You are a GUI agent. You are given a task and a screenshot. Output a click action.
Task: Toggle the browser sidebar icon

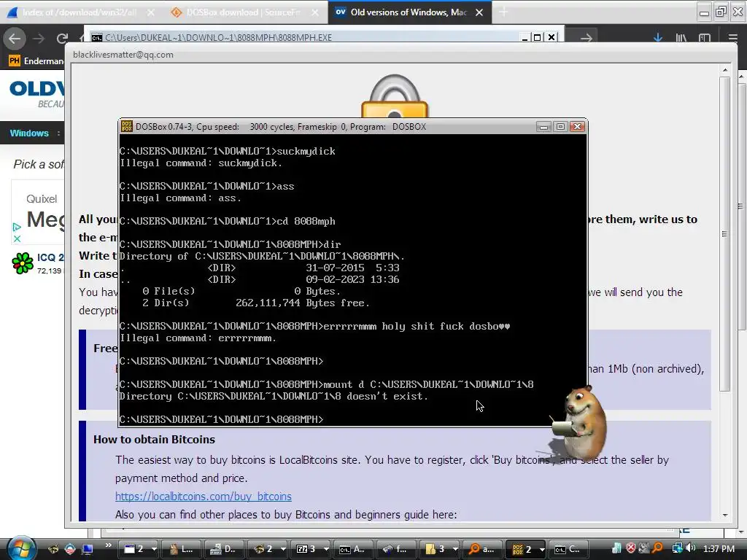[705, 38]
